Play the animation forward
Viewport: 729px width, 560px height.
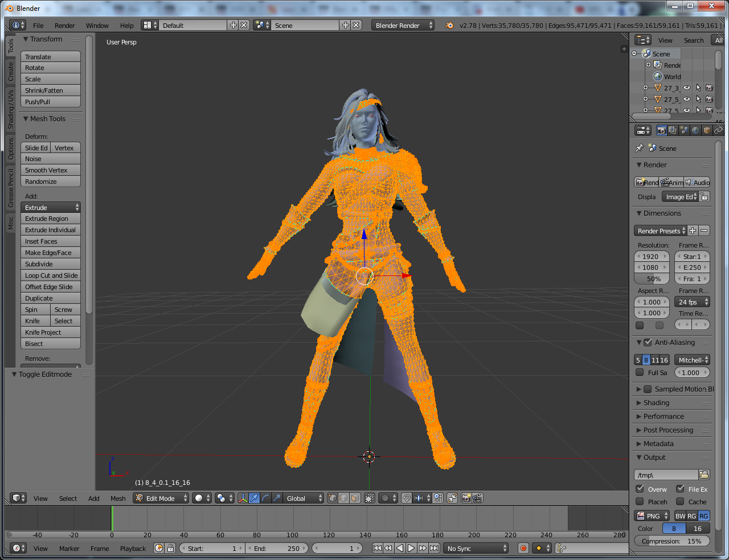[411, 548]
